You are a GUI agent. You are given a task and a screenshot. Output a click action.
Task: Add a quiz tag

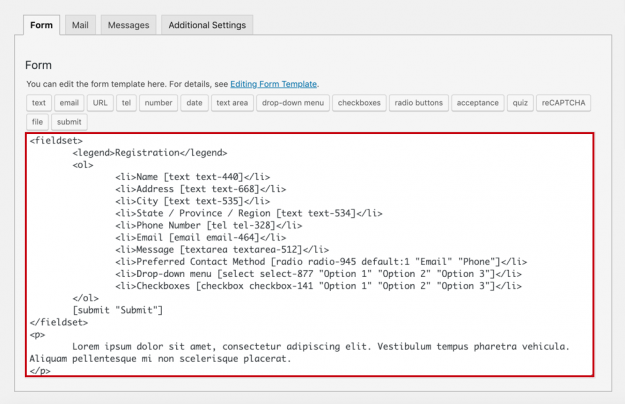click(x=521, y=102)
